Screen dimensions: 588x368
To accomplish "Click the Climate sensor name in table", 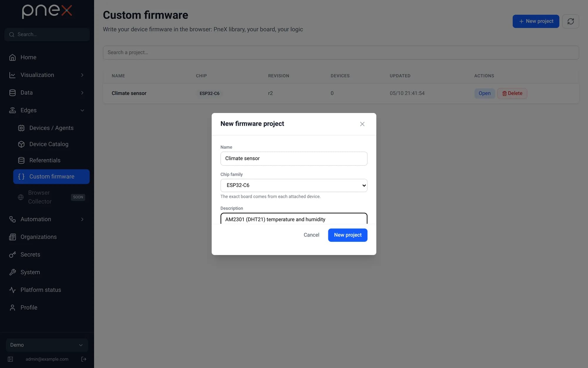I will [129, 93].
